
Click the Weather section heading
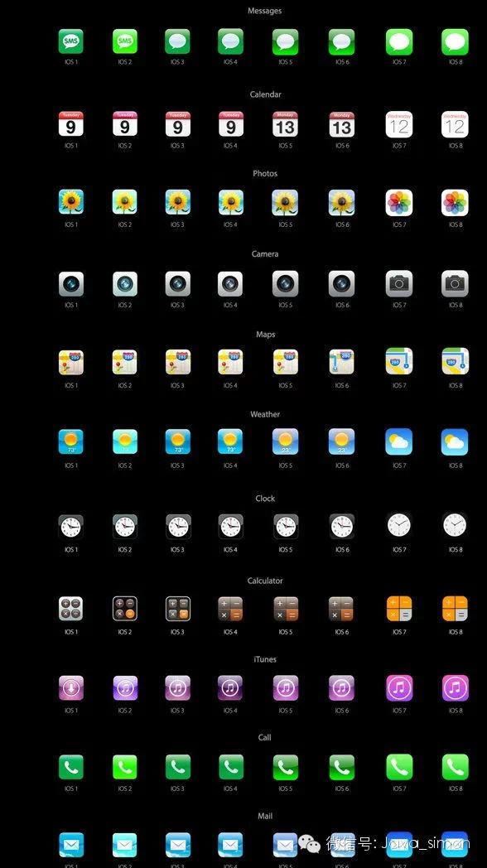pyautogui.click(x=265, y=415)
